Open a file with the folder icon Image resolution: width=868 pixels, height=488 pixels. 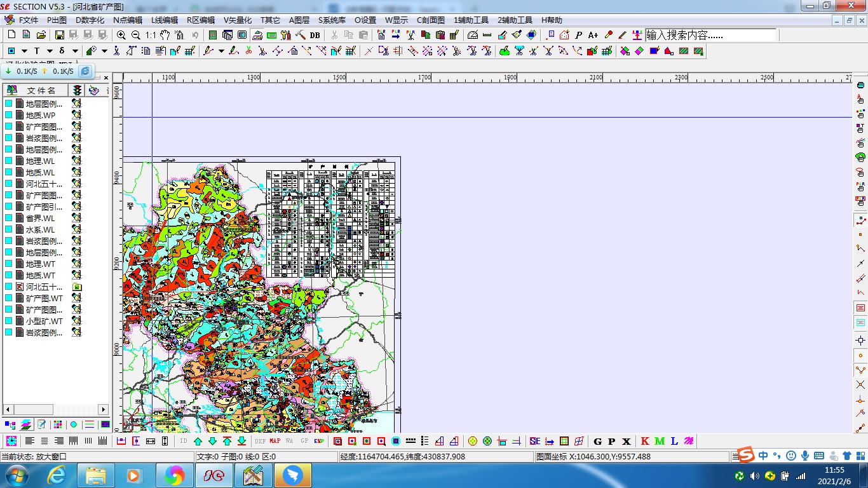(x=41, y=35)
